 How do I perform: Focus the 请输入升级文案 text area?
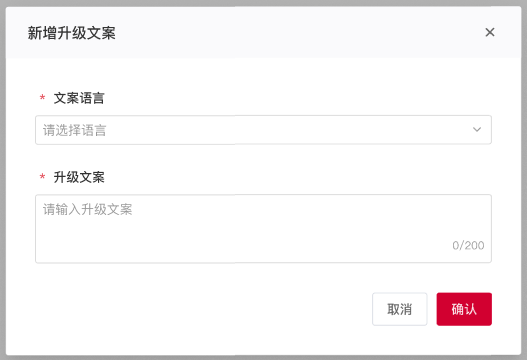pyautogui.click(x=263, y=229)
